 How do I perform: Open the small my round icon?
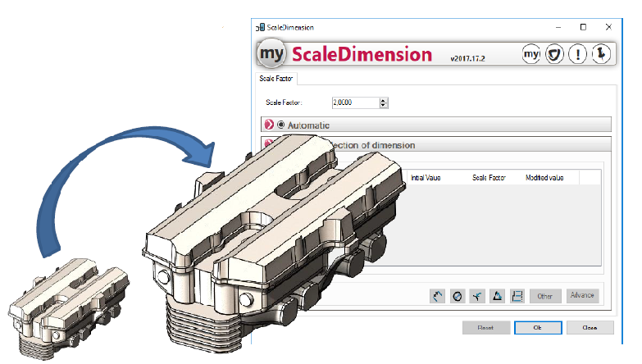[531, 54]
